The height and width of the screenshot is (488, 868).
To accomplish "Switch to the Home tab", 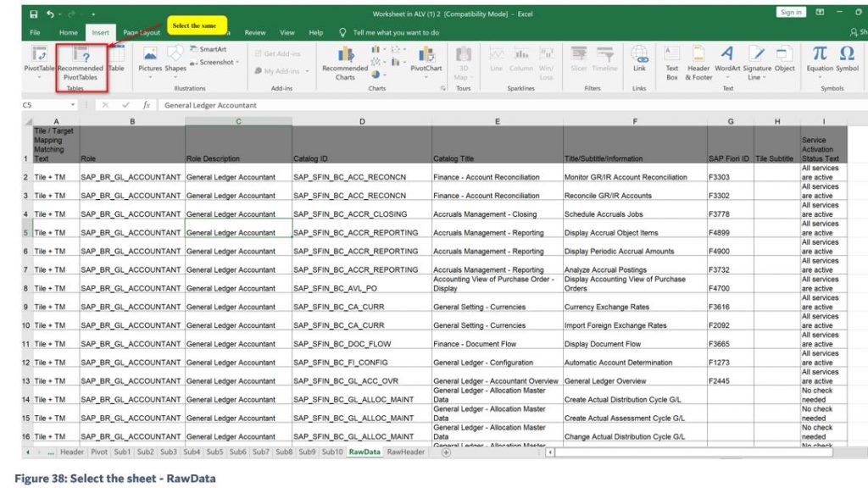I will [x=69, y=33].
